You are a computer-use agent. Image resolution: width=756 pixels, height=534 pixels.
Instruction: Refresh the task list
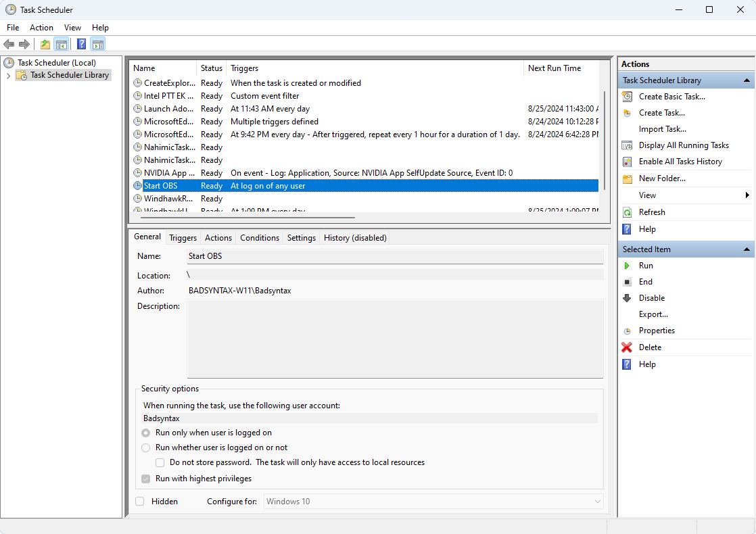[653, 212]
